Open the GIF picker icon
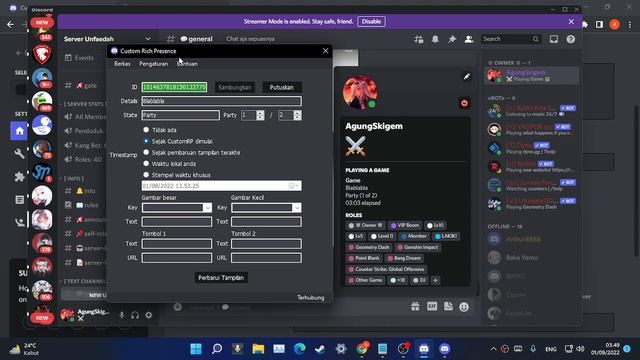Viewport: 640px width, 360px height. (432, 307)
